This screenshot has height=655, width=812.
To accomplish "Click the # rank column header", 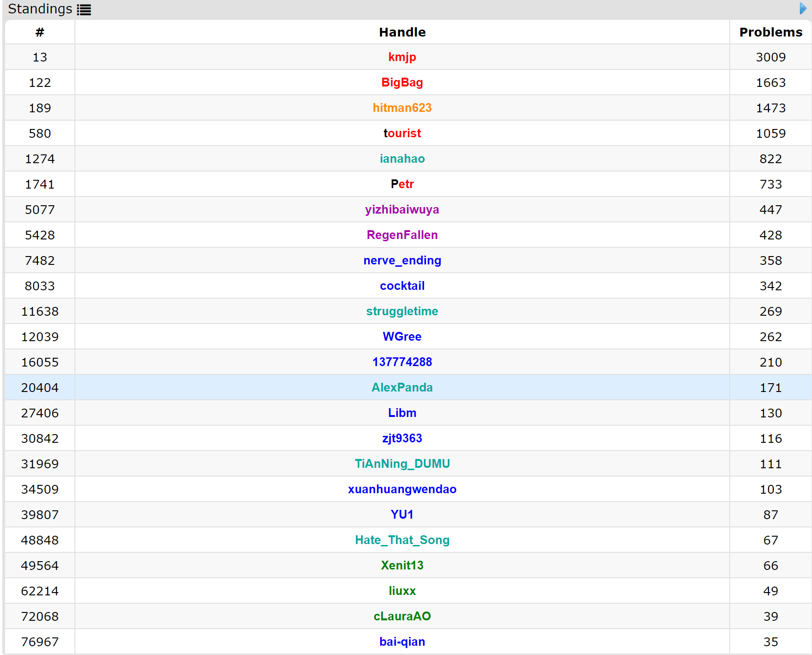I will [x=40, y=32].
